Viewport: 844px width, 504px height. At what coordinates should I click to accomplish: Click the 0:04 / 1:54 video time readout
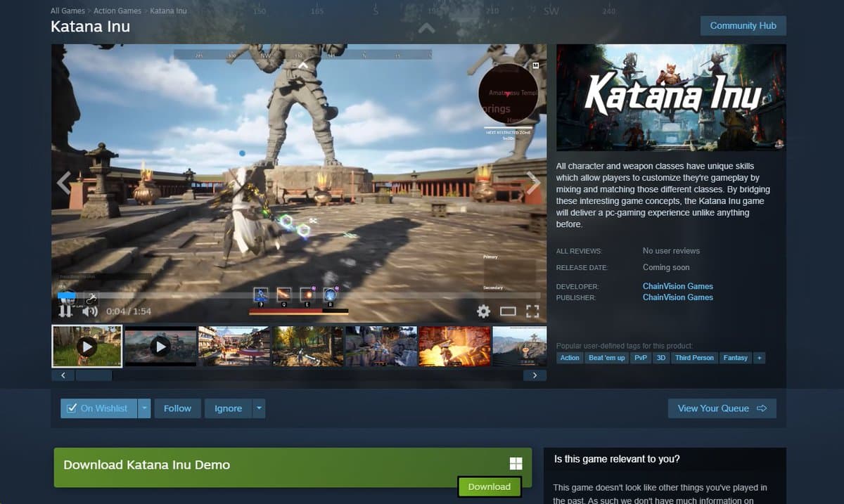point(129,311)
